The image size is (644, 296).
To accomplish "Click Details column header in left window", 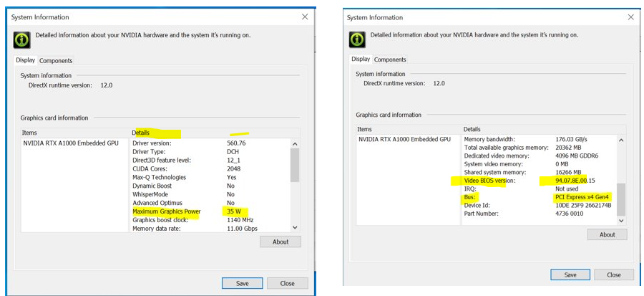I will click(x=215, y=133).
